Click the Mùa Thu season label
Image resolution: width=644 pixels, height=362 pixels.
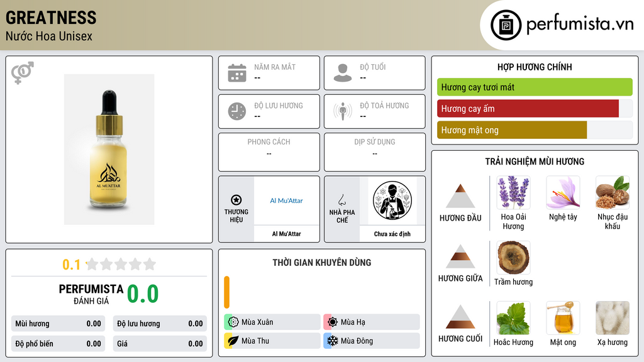pos(255,341)
